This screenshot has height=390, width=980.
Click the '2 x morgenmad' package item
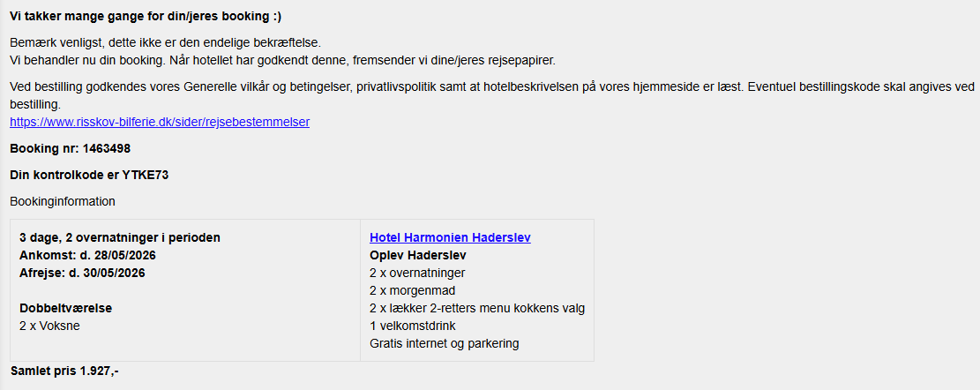coord(413,290)
